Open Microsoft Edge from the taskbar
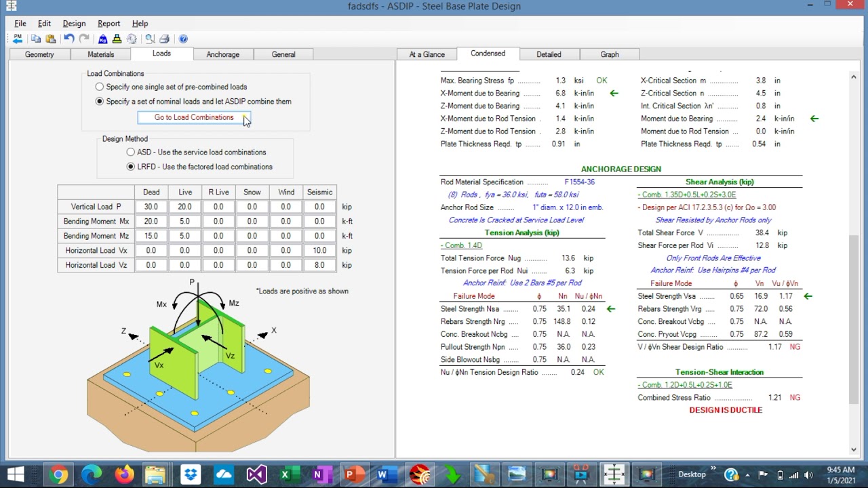This screenshot has width=868, height=488. click(92, 474)
